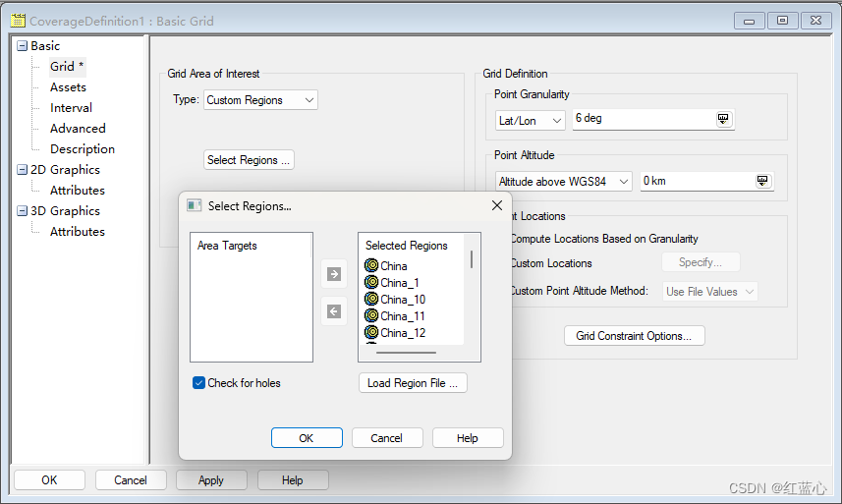The width and height of the screenshot is (842, 504).
Task: Move region right with arrow button
Action: click(x=333, y=274)
